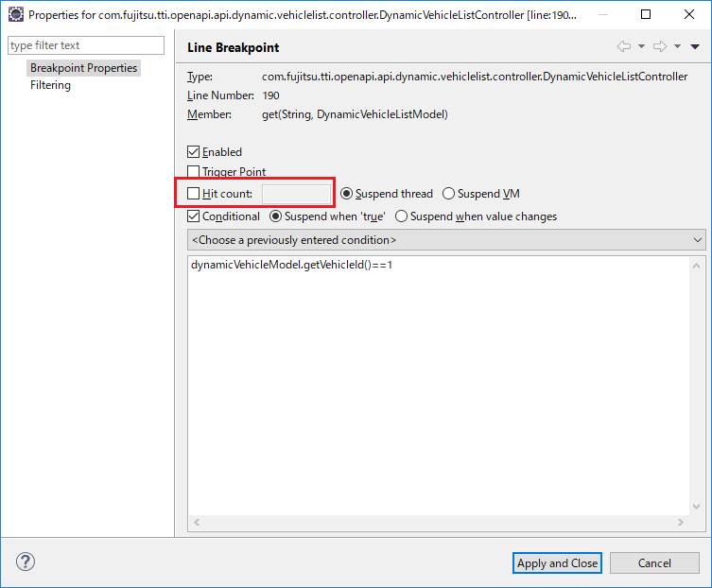Image resolution: width=712 pixels, height=588 pixels.
Task: Click the back navigation arrow icon
Action: [x=624, y=46]
